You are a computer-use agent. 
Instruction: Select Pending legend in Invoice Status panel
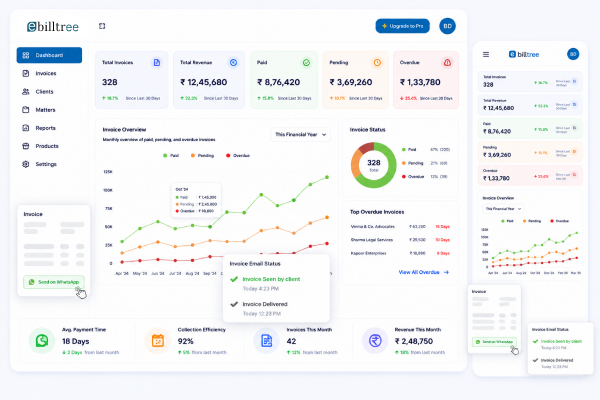[425, 163]
